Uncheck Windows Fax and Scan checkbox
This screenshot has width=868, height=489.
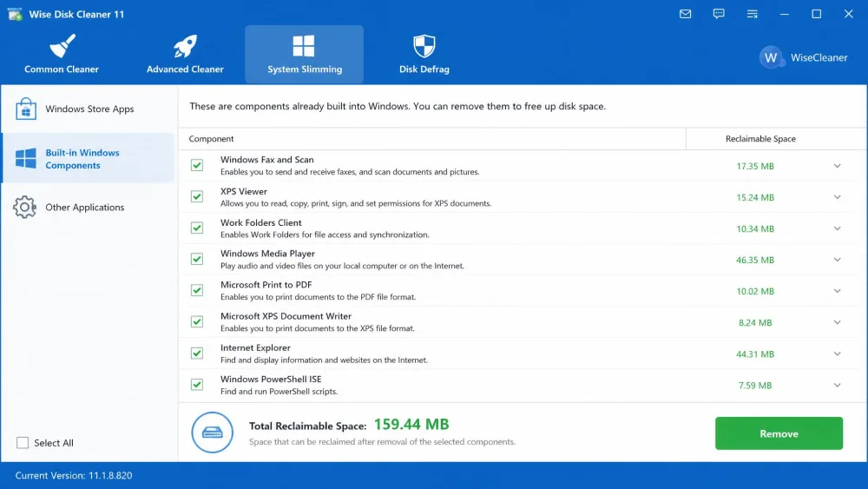point(196,165)
